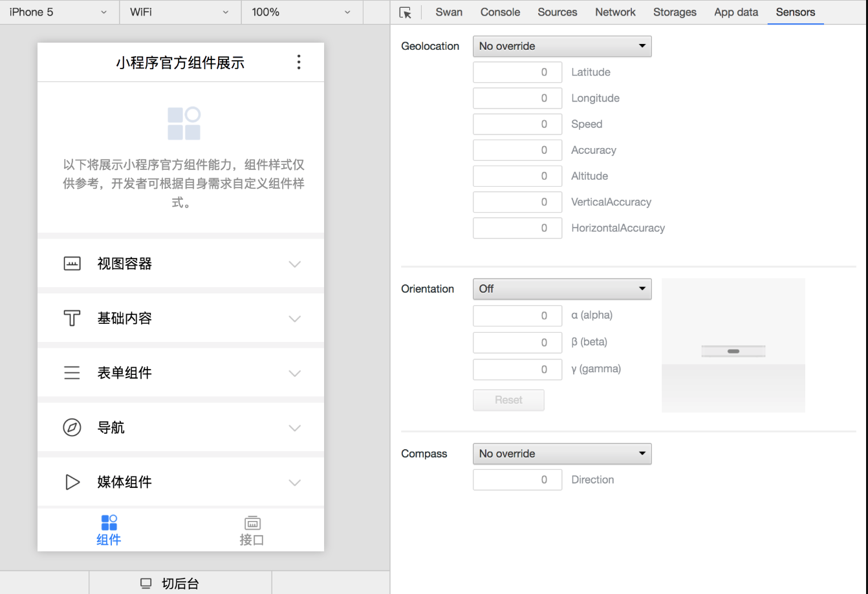Expand the 视图容器 section chevron

click(x=295, y=264)
